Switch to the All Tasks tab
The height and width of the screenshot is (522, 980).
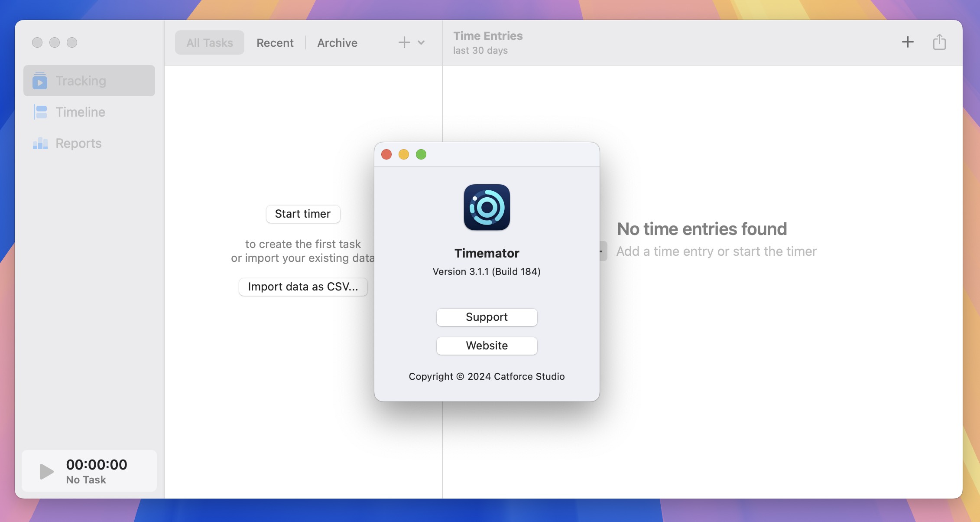point(210,42)
